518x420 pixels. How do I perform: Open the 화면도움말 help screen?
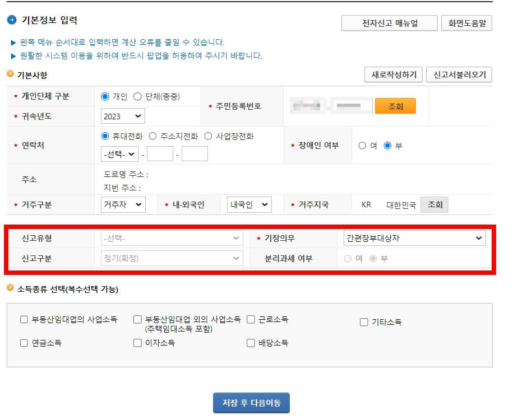(x=466, y=24)
